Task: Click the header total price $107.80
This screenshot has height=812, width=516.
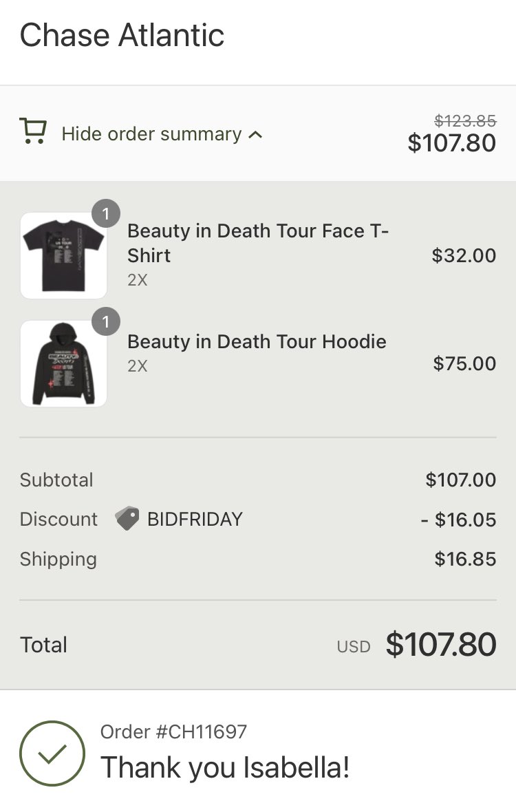Action: tap(452, 143)
